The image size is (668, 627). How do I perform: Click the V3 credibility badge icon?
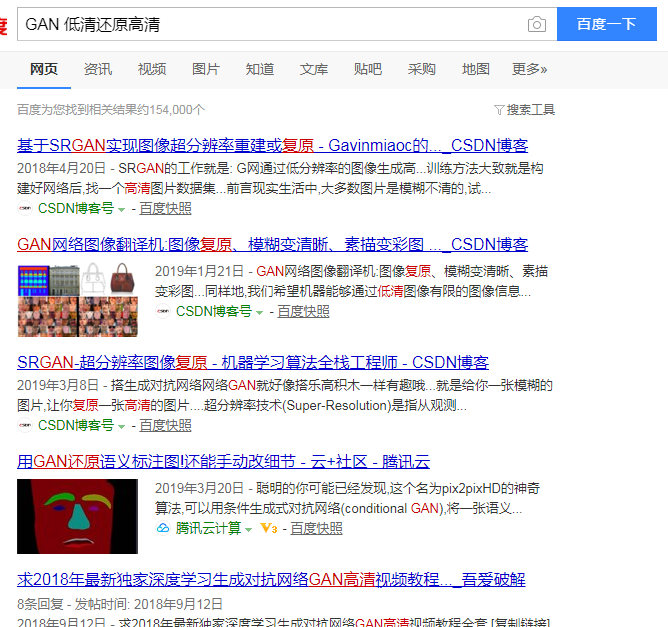click(269, 528)
